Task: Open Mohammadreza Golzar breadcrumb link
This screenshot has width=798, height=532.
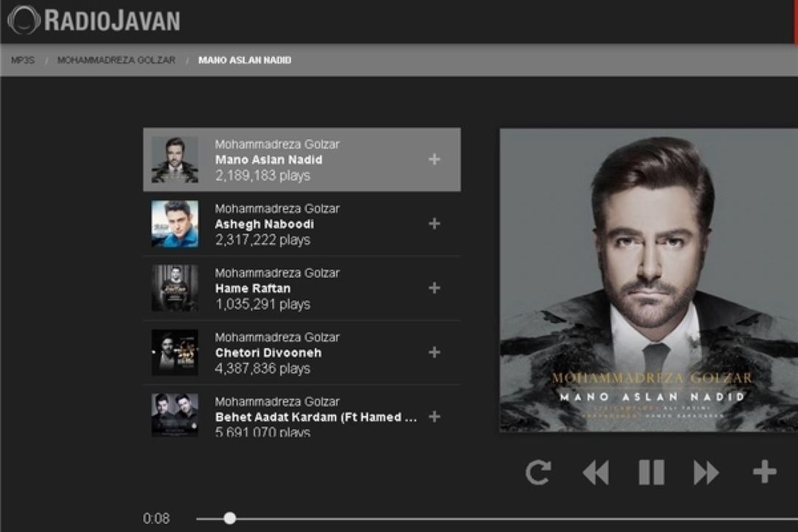Action: pyautogui.click(x=116, y=61)
